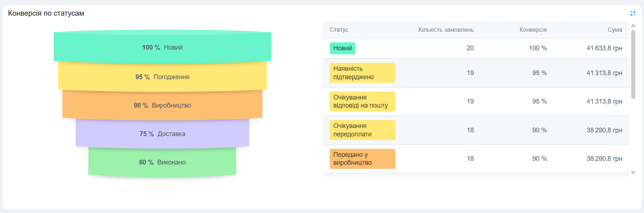Click the scrollbar up arrow in table

633,26
